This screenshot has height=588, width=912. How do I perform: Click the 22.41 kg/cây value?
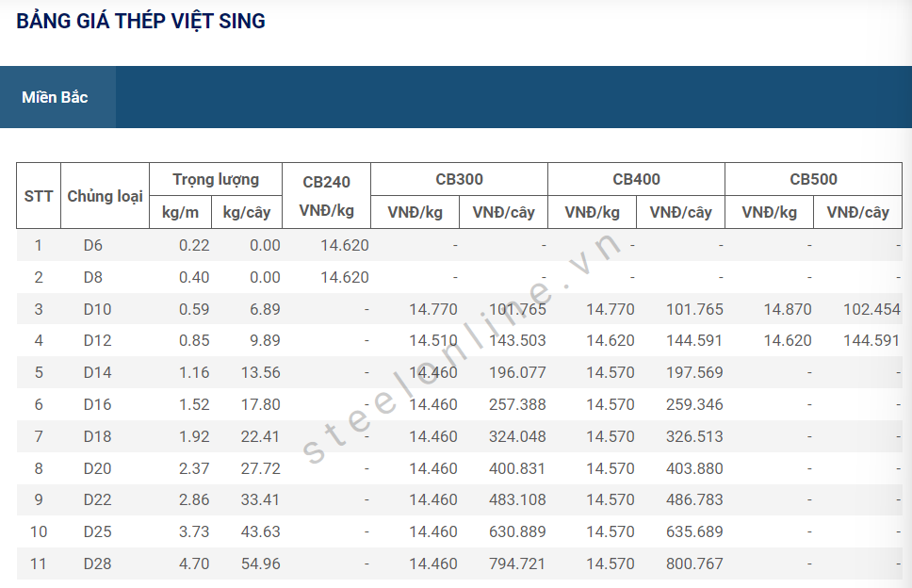pos(261,437)
